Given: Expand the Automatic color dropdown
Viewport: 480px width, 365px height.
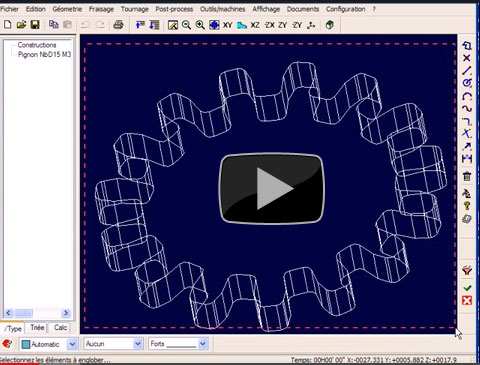Looking at the screenshot, I should [72, 344].
